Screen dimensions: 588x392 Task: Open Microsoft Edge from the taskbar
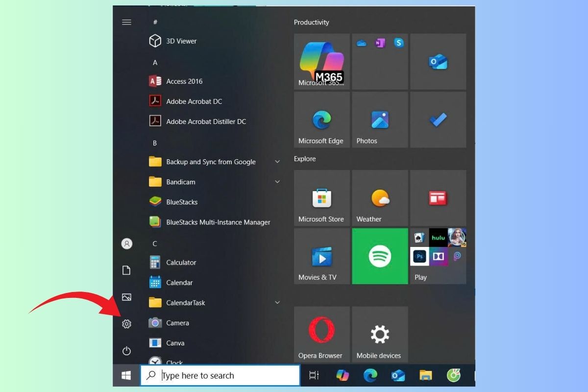[370, 375]
